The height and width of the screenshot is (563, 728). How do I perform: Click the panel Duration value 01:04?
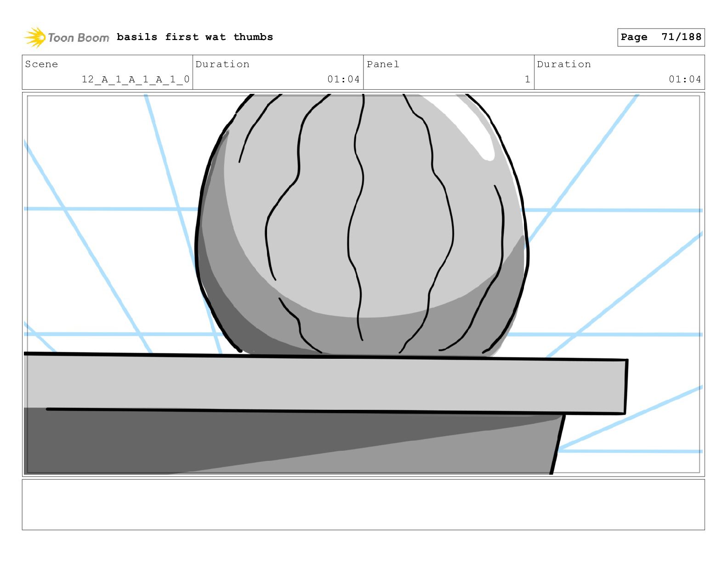(685, 79)
